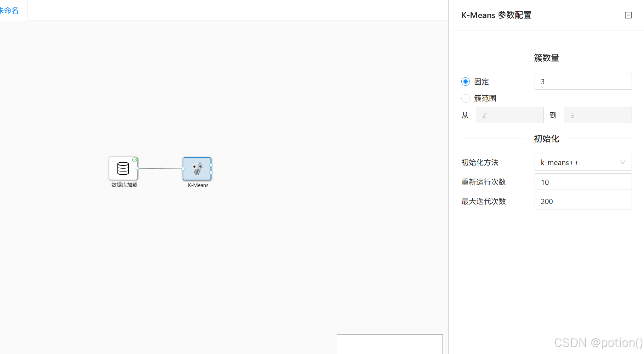This screenshot has width=644, height=354.
Task: Click output port of 数据库加载 node
Action: [x=137, y=168]
